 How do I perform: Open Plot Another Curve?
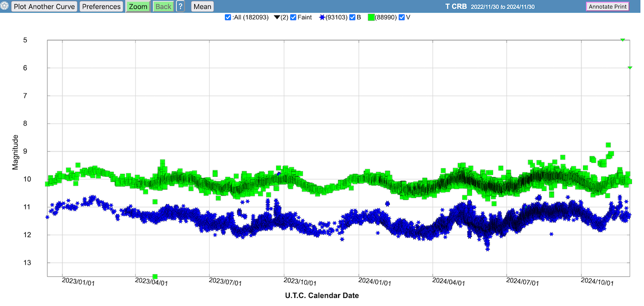coord(44,7)
